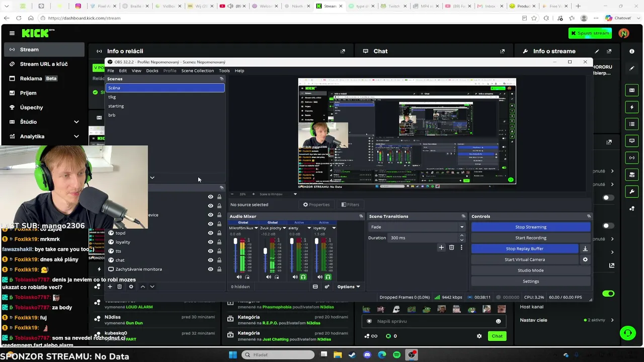644x362 pixels.
Task: Pop out the Chat panel
Action: click(502, 51)
